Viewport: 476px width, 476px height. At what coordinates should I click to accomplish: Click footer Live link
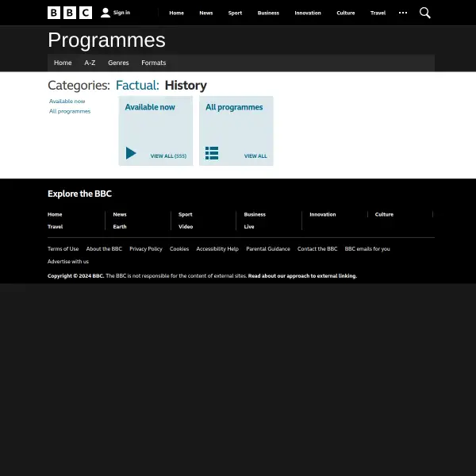tap(249, 226)
